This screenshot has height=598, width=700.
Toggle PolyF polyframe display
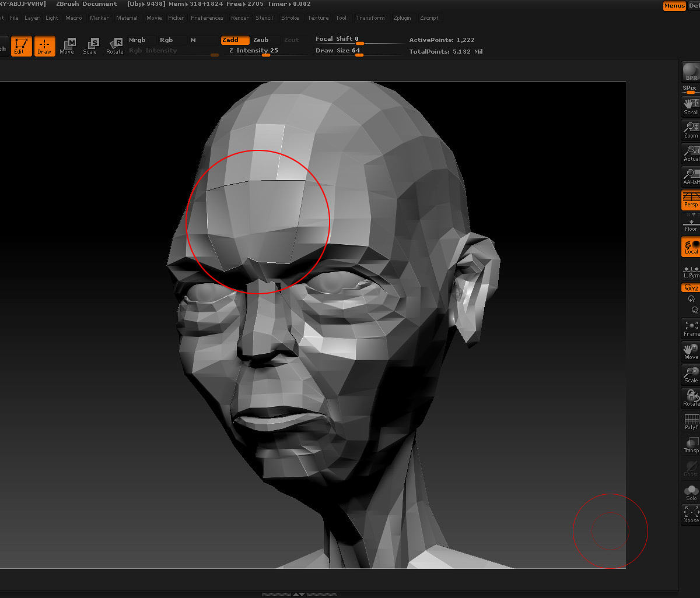[x=691, y=421]
